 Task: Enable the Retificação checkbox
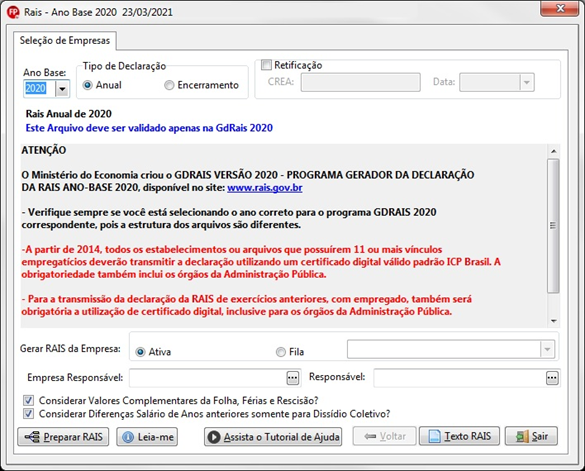(x=266, y=65)
